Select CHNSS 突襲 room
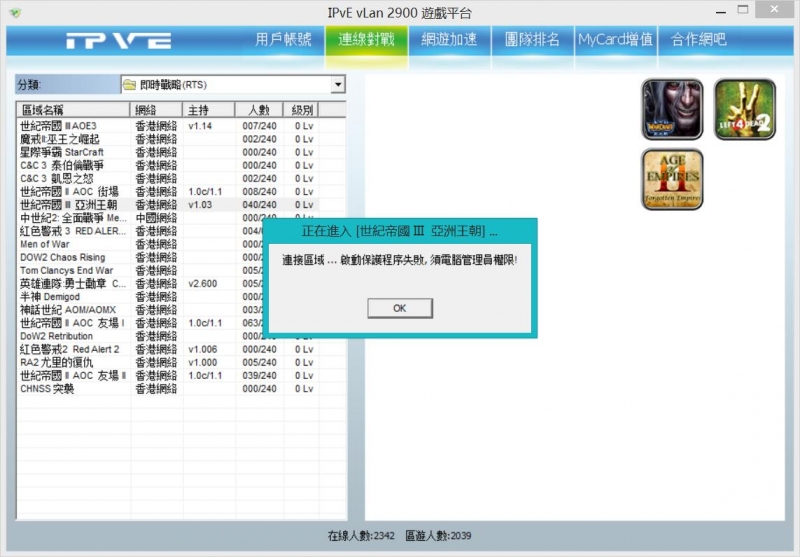The image size is (800, 557). (x=168, y=389)
